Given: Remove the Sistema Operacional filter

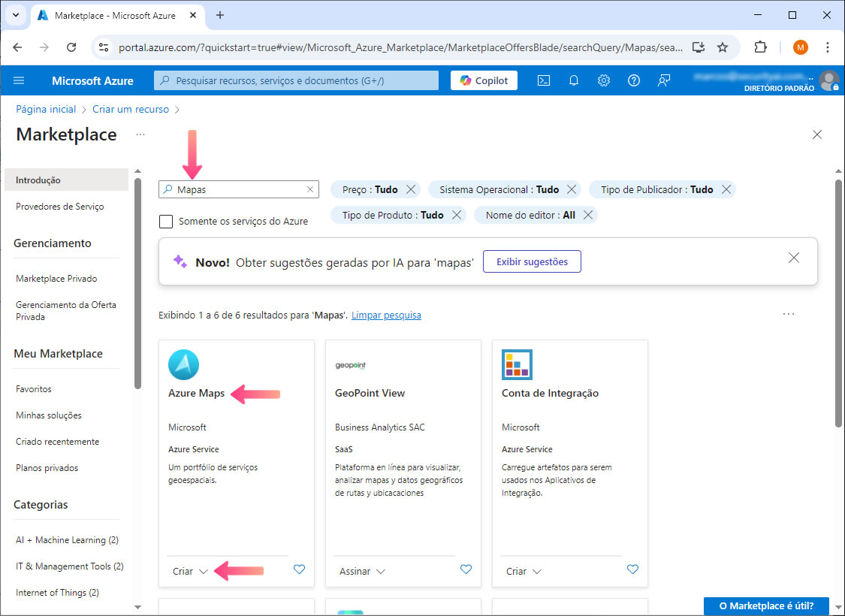Looking at the screenshot, I should [572, 190].
